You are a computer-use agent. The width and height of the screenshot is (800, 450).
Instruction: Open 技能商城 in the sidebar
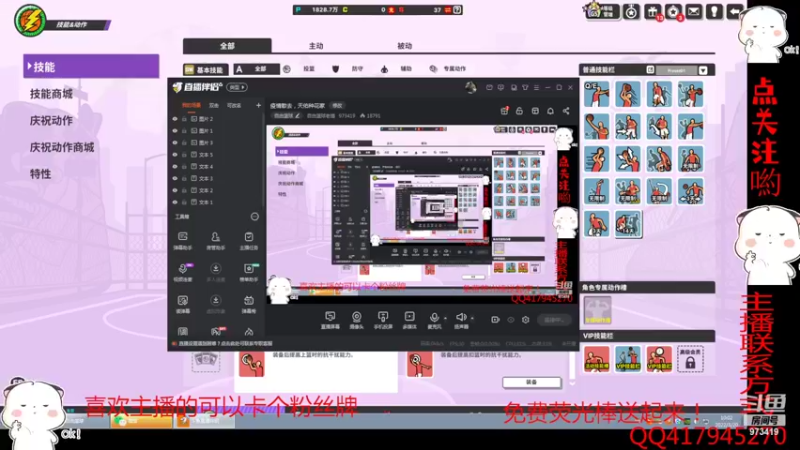tap(51, 94)
